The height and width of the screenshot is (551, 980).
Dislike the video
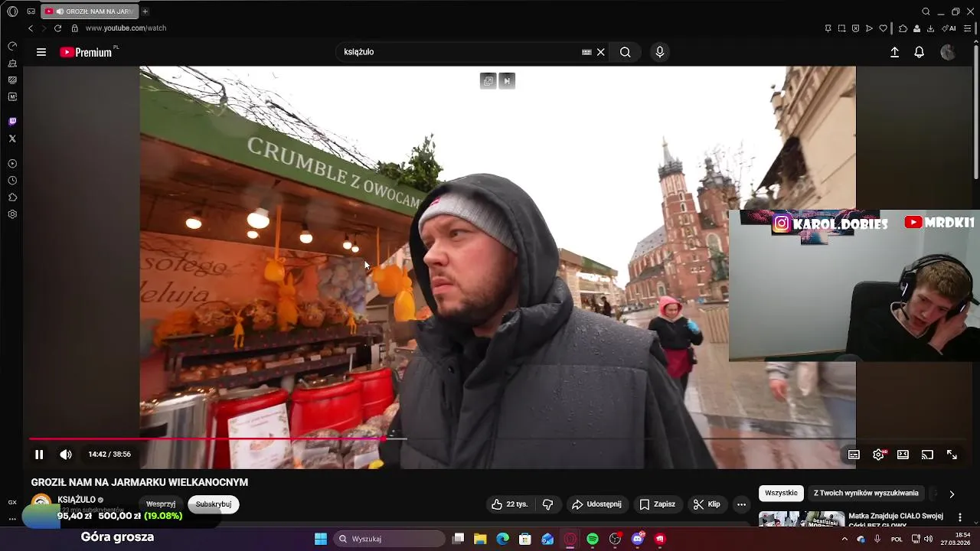547,504
